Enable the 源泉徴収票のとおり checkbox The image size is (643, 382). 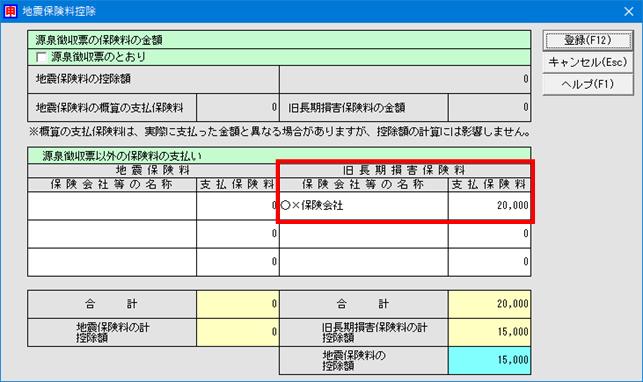[41, 57]
